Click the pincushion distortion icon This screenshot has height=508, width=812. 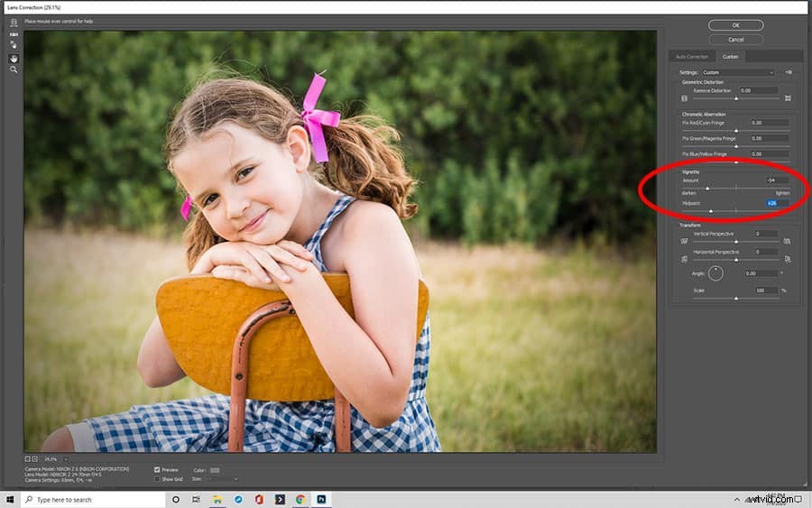pos(788,98)
